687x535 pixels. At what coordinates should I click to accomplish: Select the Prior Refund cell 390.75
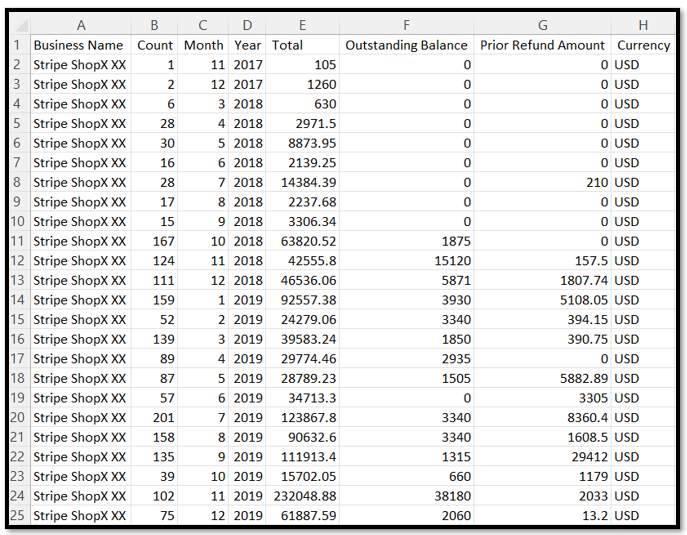(x=542, y=339)
